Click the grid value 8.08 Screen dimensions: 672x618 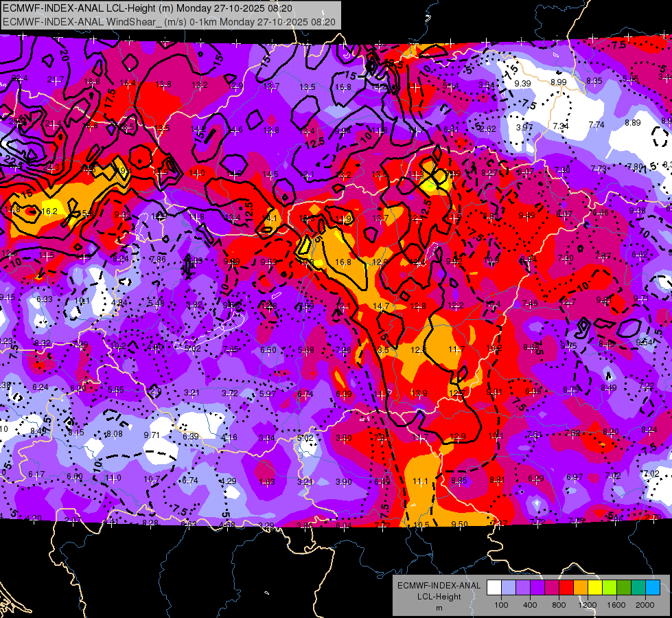115,434
